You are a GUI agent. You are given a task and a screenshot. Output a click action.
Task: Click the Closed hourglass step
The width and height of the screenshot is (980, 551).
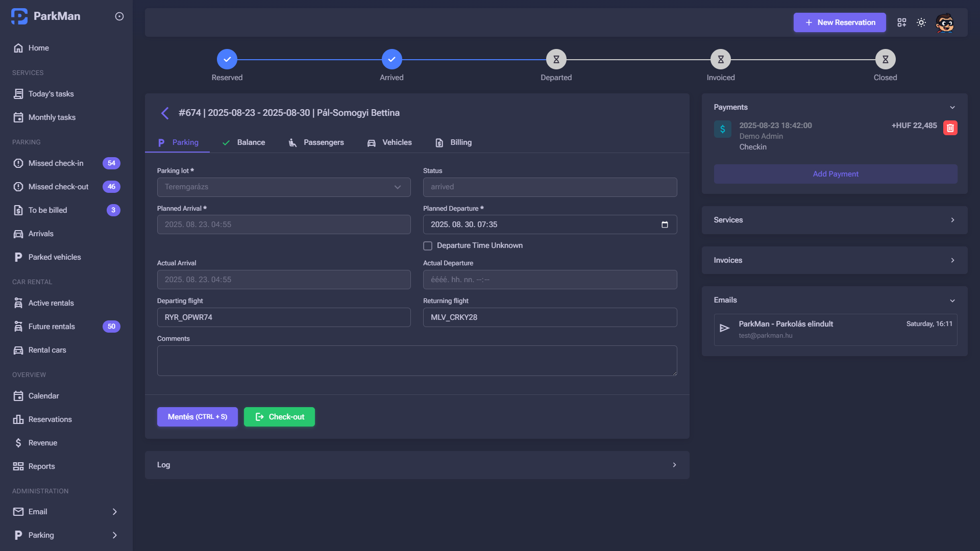[886, 60]
